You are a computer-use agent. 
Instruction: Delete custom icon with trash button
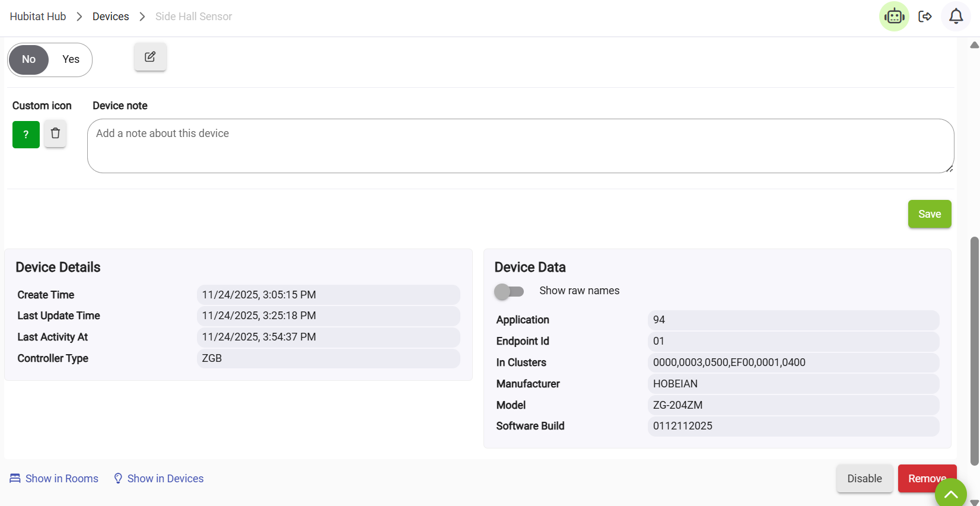[x=55, y=133]
